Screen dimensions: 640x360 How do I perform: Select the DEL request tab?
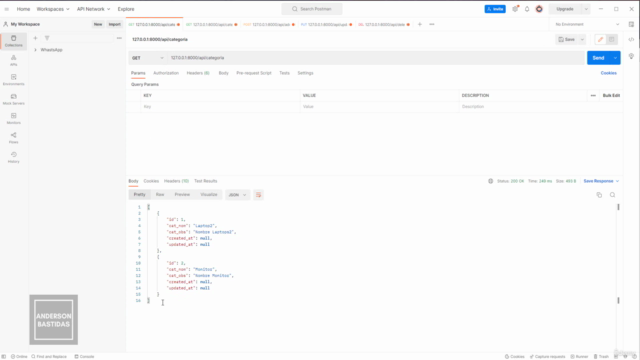[x=384, y=24]
